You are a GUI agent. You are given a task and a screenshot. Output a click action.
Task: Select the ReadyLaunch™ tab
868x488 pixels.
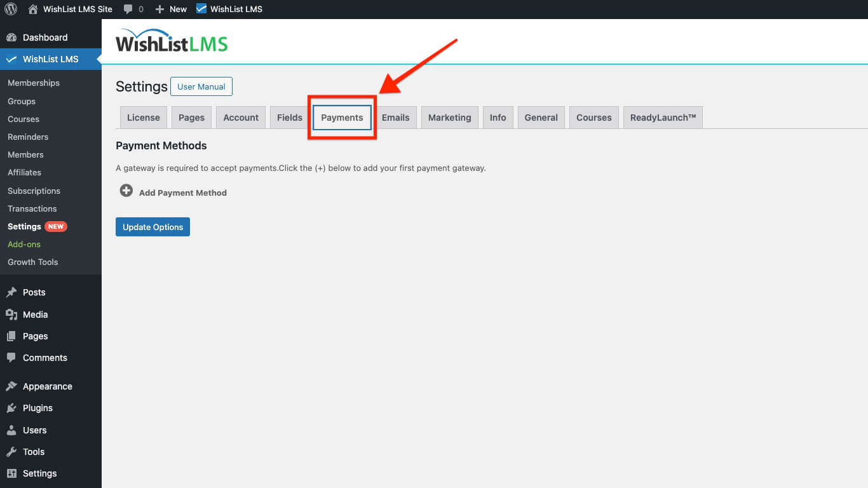[663, 117]
